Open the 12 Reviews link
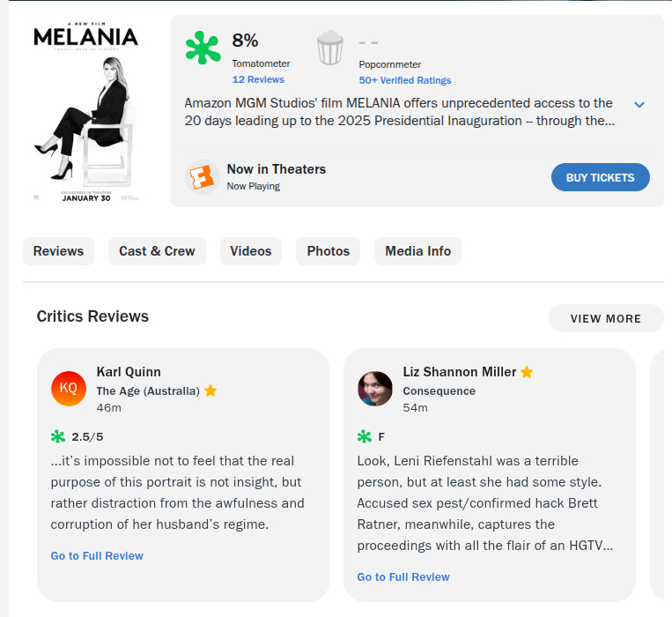The width and height of the screenshot is (672, 617). [x=258, y=80]
